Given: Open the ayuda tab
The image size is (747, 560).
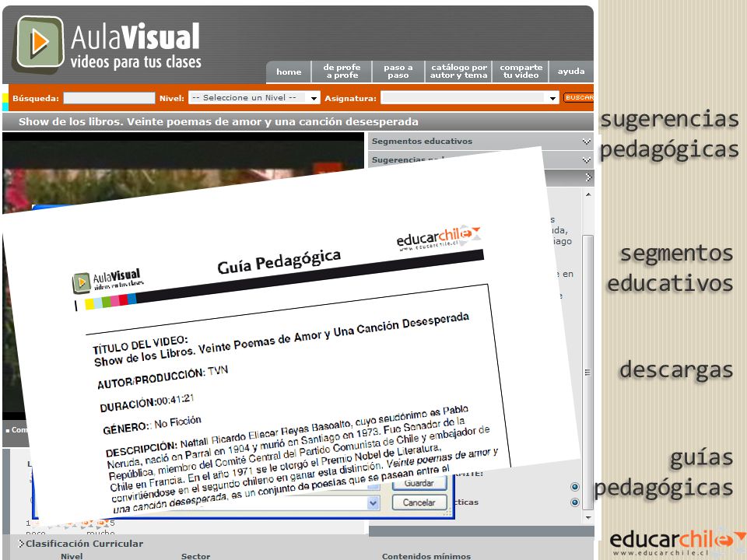Looking at the screenshot, I should (570, 72).
